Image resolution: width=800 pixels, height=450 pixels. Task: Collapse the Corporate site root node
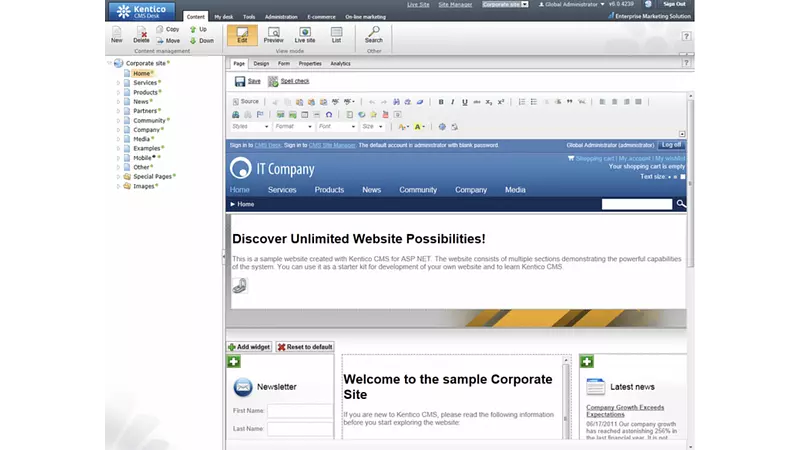pos(109,63)
